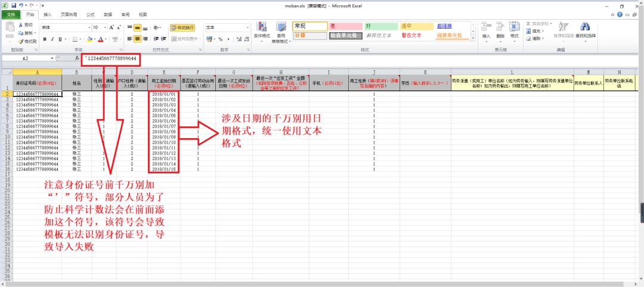This screenshot has width=644, height=287.
Task: Toggle underline formatting
Action: point(60,39)
